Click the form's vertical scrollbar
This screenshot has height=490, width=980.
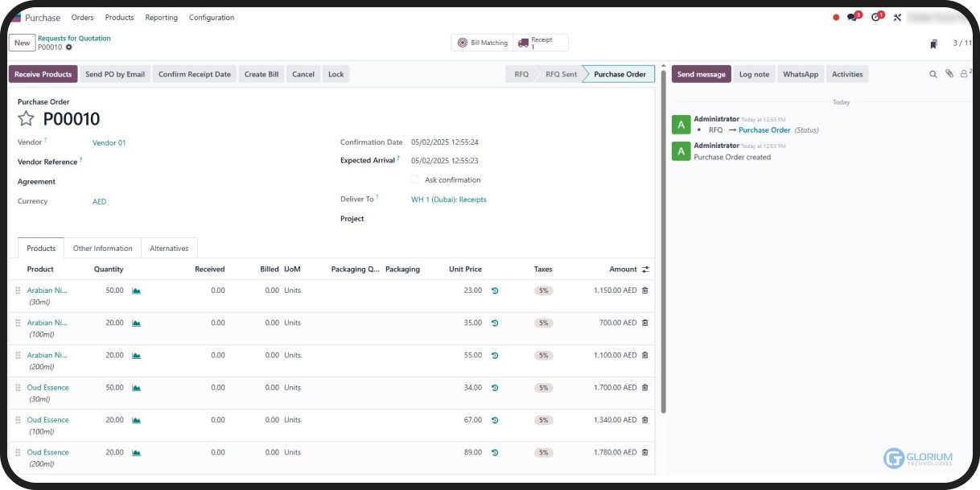[664, 241]
